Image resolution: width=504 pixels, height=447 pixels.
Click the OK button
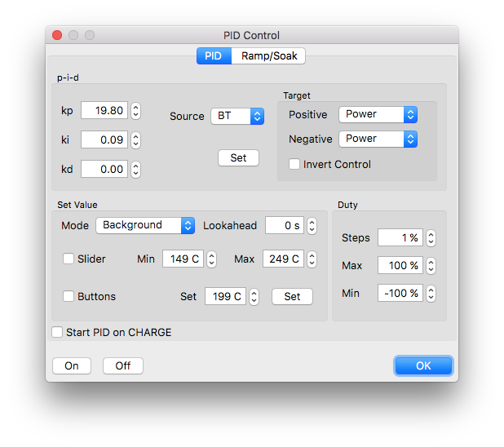(x=423, y=365)
